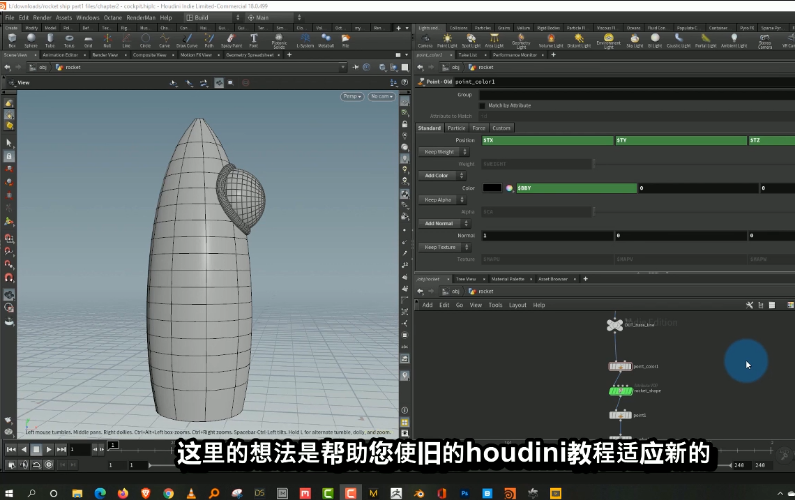Toggle Match by Attribute checkbox
Image resolution: width=795 pixels, height=500 pixels.
tap(482, 105)
